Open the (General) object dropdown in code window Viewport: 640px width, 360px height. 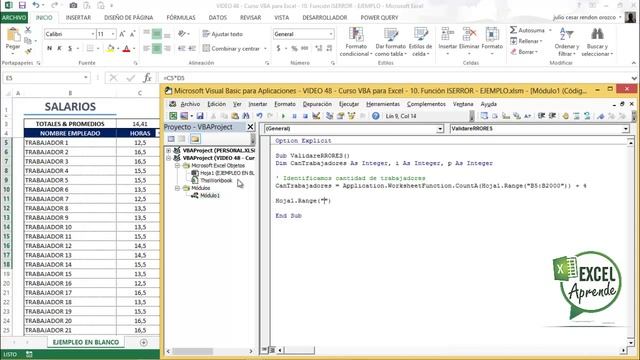click(x=440, y=129)
